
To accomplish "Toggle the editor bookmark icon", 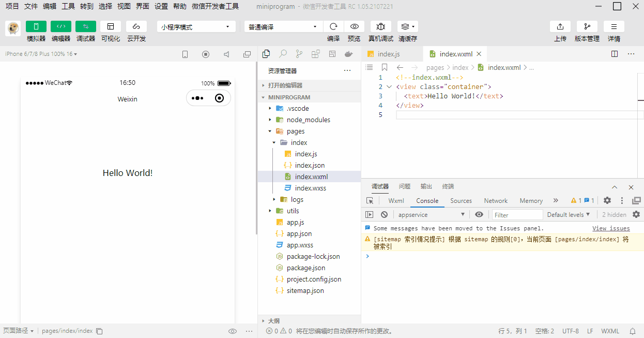I will pos(385,67).
